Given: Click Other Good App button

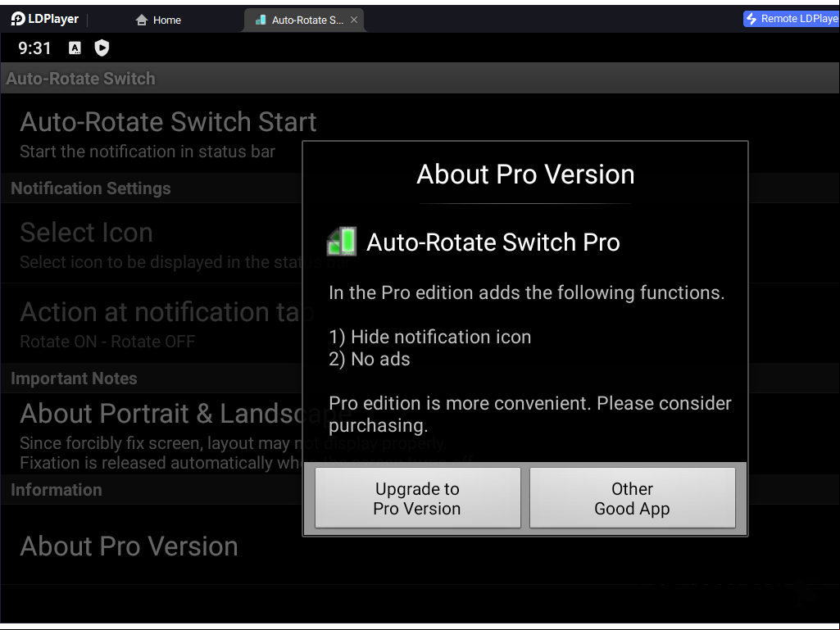Looking at the screenshot, I should (632, 498).
